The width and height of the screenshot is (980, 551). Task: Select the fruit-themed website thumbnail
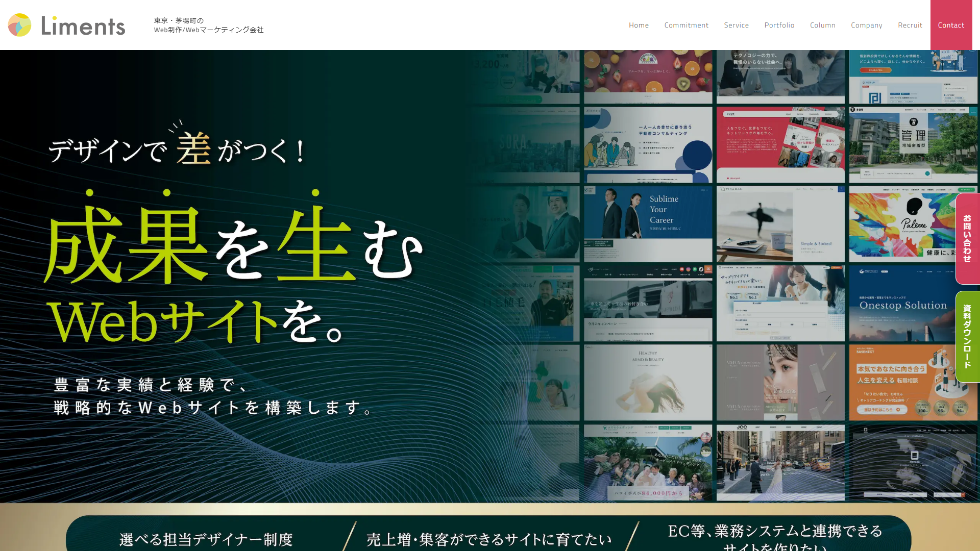[x=648, y=77]
